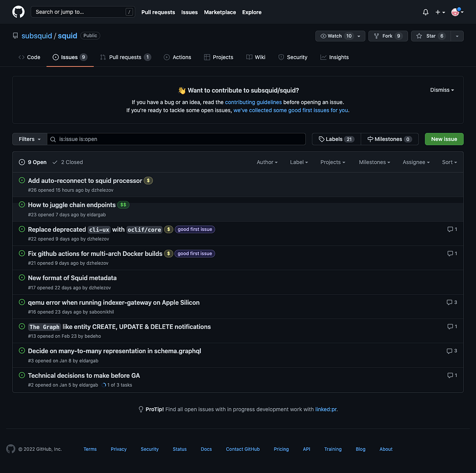
Task: Open the Dismiss dropdown on contribute banner
Action: click(442, 90)
